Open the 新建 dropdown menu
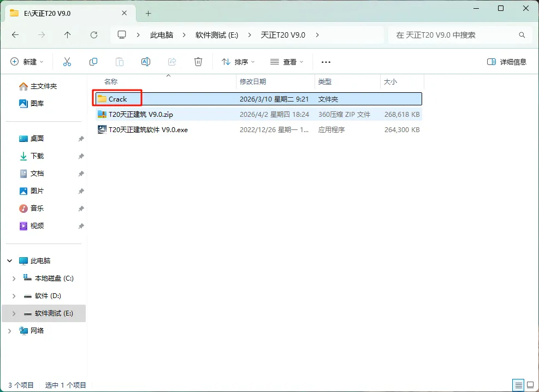Screen dimensions: 539x392 click(x=27, y=62)
